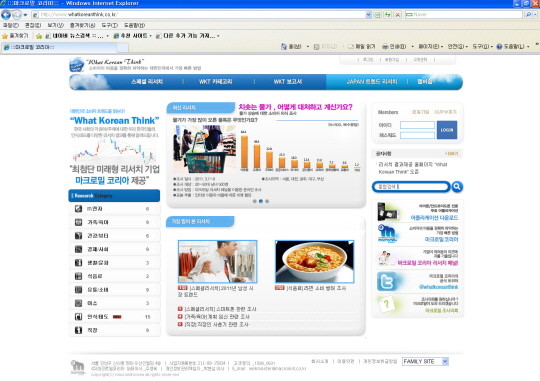Click the Refresh icon beside the address bar
The width and height of the screenshot is (540, 381).
(x=388, y=15)
